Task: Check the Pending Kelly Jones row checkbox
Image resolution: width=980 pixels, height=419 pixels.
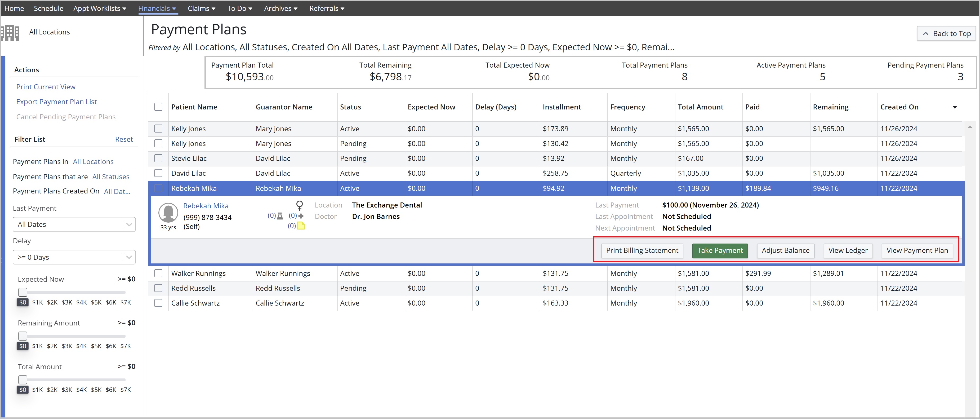Action: (x=158, y=143)
